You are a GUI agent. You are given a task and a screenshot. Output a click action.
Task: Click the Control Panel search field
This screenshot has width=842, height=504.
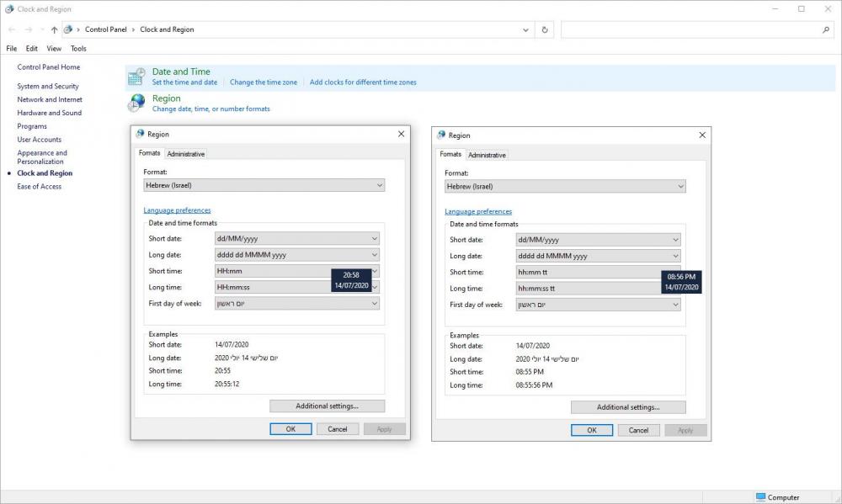[697, 30]
